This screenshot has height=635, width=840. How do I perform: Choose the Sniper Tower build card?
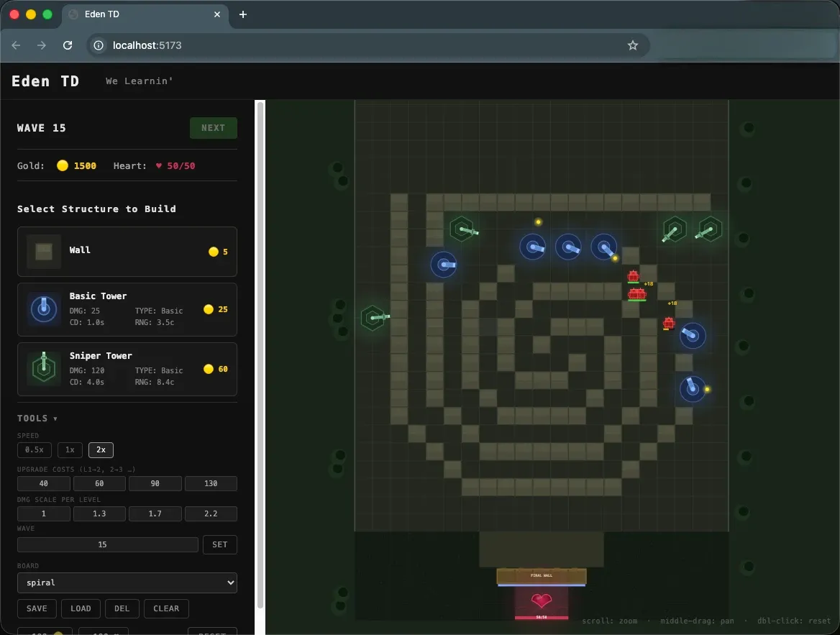point(127,369)
